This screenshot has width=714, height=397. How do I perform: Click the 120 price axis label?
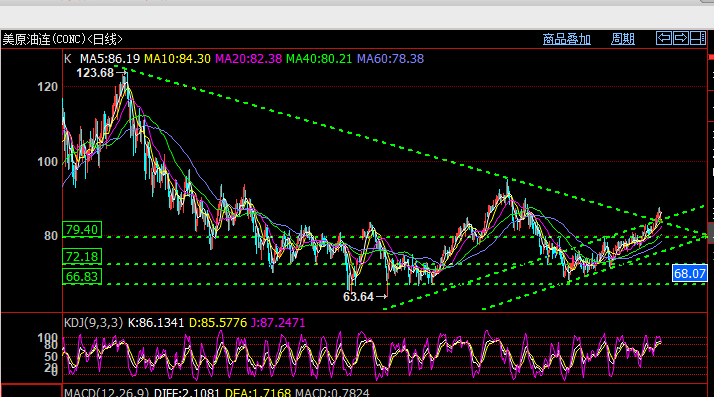pos(47,87)
